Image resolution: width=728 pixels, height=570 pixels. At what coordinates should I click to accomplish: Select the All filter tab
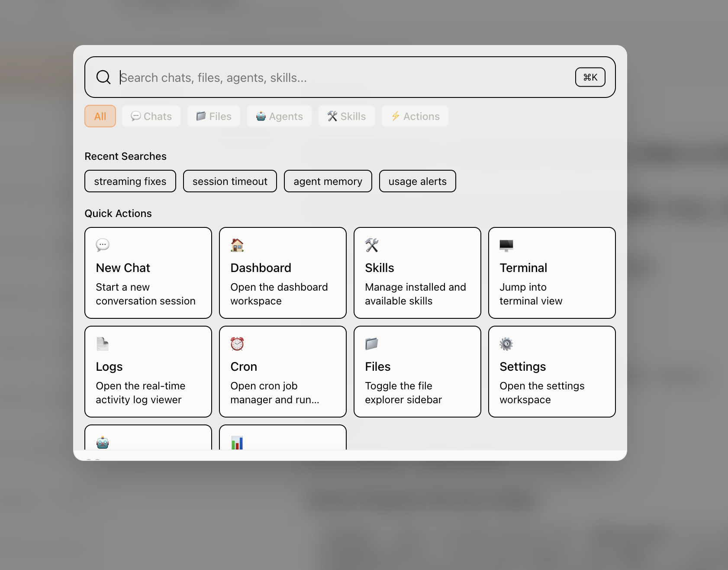[100, 116]
